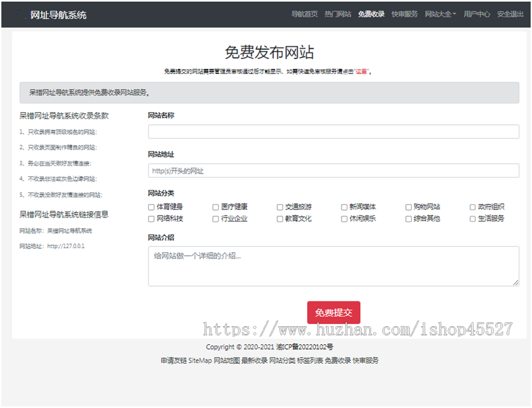532x408 pixels.
Task: Click rule 4 不收录非法或灰色边缘网站
Action: [58, 179]
